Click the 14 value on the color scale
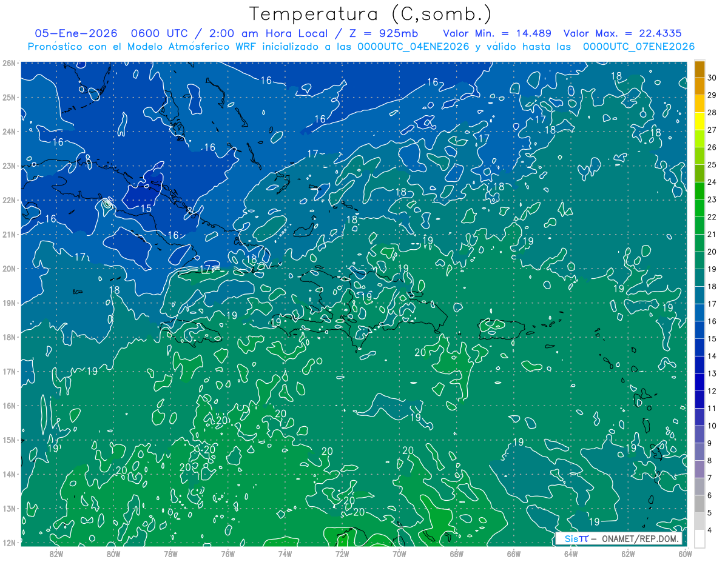The width and height of the screenshot is (728, 562). [x=712, y=356]
